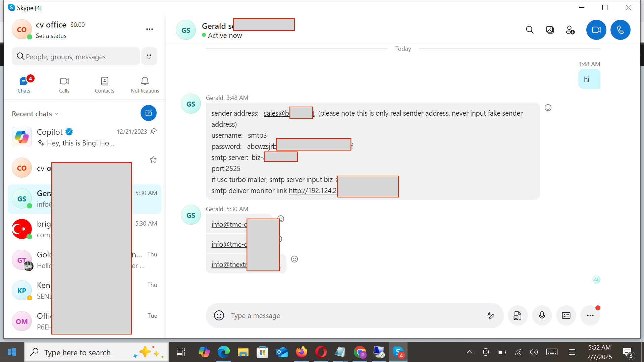
Task: Open more message options menu
Action: 590,315
